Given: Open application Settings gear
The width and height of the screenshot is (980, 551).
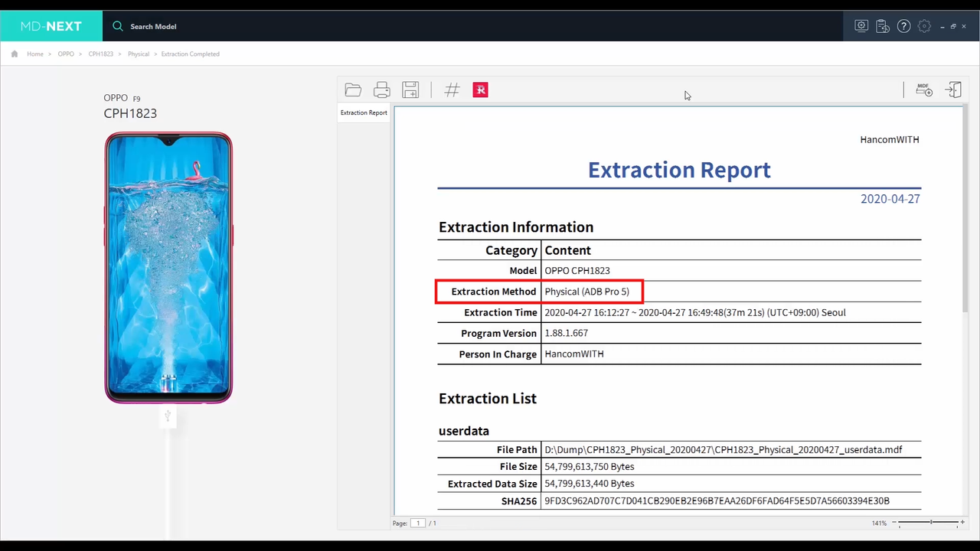Looking at the screenshot, I should pos(924,26).
